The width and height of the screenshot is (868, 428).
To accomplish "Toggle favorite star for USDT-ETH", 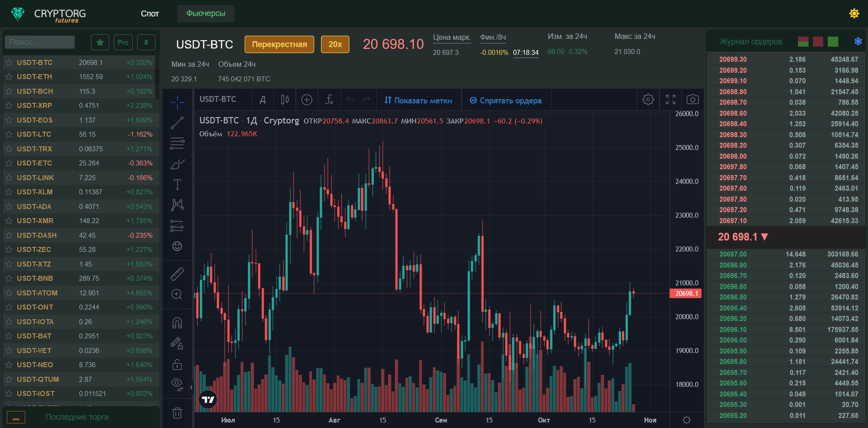I will 9,77.
